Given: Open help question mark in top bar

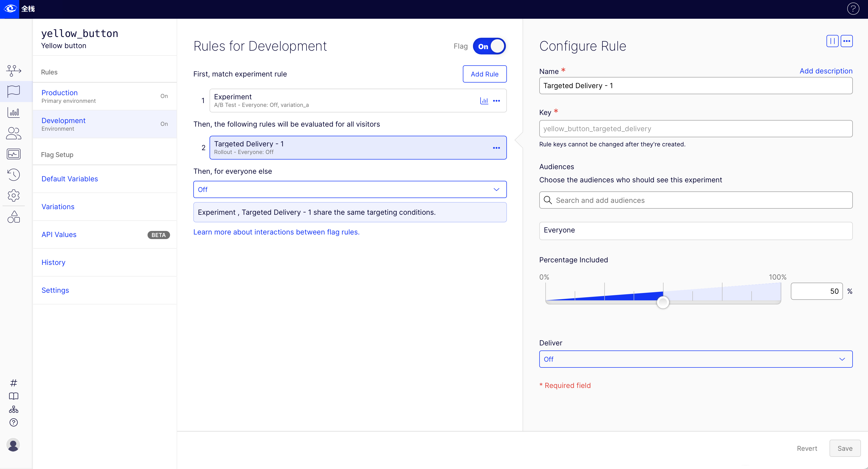Looking at the screenshot, I should (853, 9).
